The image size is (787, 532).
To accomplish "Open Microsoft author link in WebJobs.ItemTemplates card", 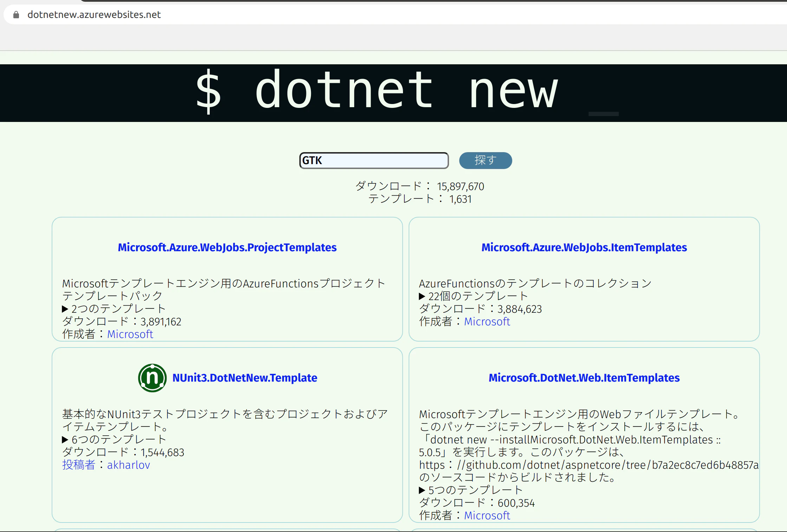I will click(487, 322).
